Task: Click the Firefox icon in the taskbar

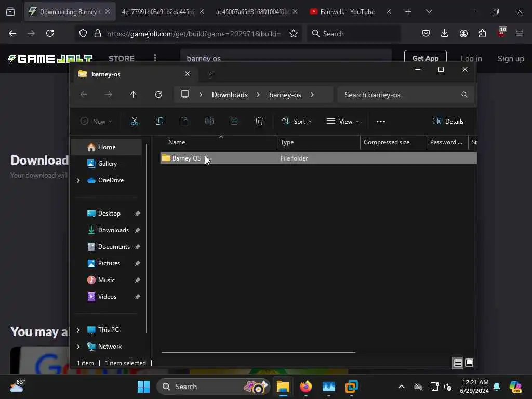Action: [x=305, y=387]
